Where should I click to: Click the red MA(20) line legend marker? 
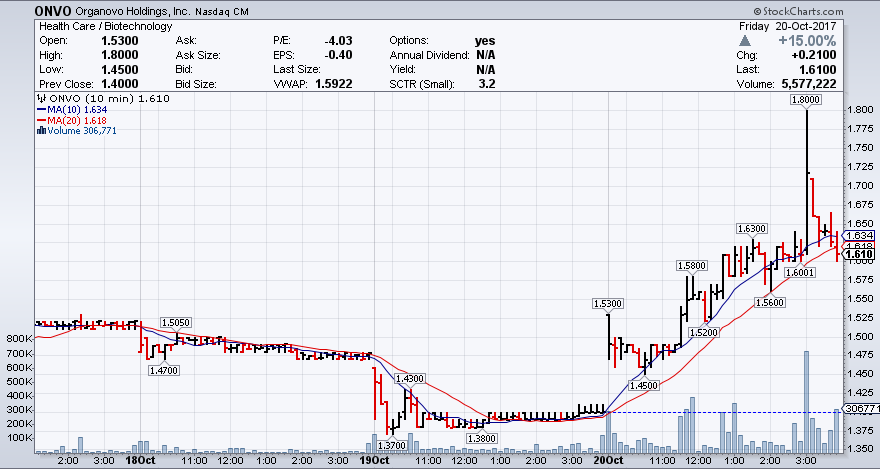tap(41, 120)
